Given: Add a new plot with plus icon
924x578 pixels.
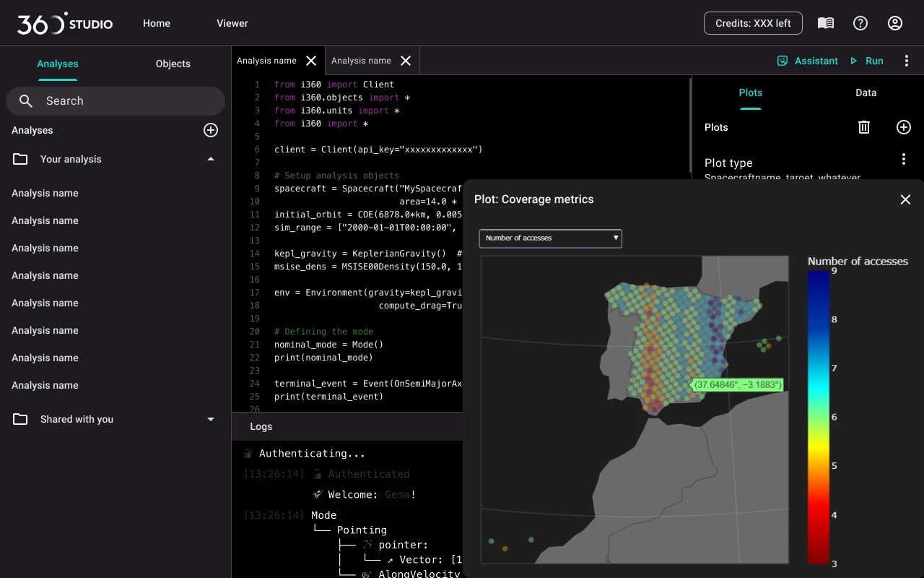Looking at the screenshot, I should [x=903, y=127].
